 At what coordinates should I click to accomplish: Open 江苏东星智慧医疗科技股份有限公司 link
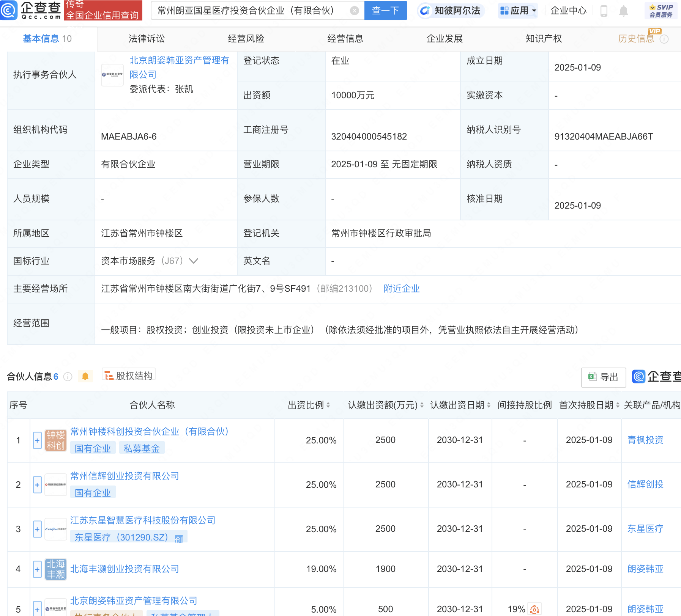pos(143,520)
